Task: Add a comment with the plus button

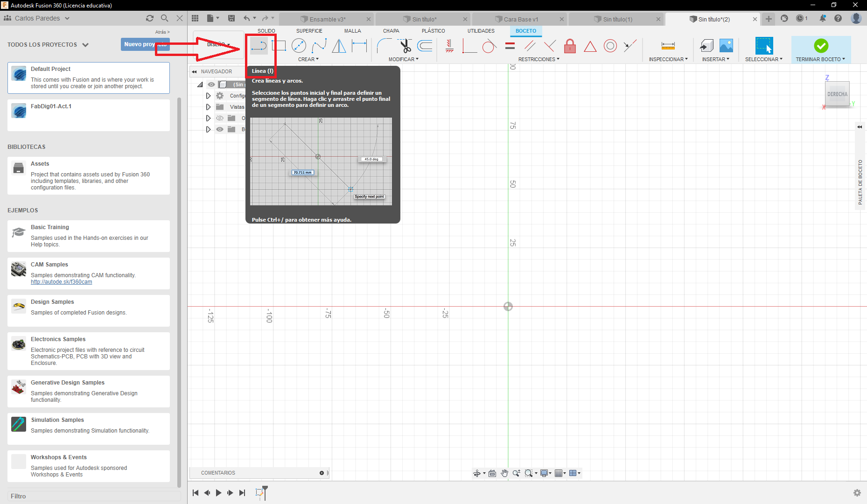Action: pyautogui.click(x=322, y=473)
